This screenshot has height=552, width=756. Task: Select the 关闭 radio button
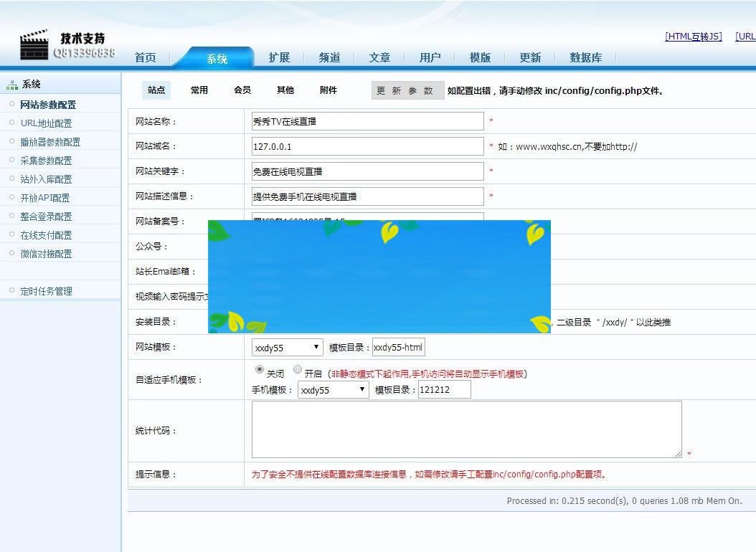[259, 370]
